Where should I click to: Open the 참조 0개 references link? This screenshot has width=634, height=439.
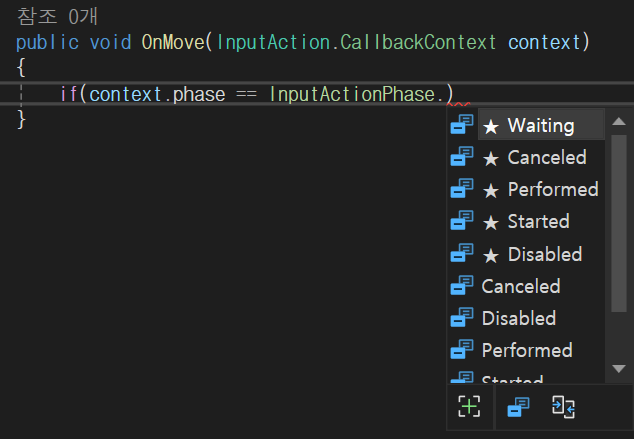[57, 17]
